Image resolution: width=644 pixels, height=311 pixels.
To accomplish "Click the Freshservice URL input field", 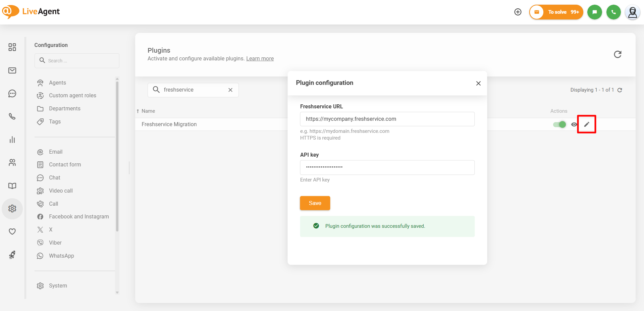I will 387,119.
